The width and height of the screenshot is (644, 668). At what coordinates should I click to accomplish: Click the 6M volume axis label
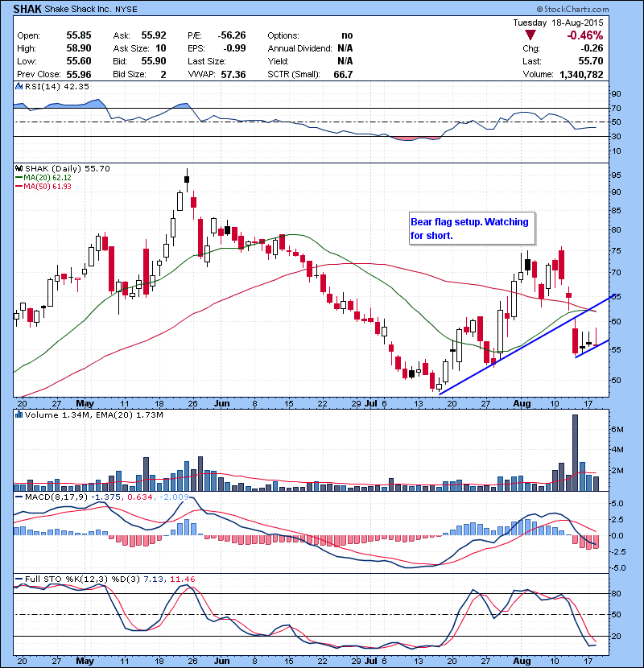click(x=617, y=430)
